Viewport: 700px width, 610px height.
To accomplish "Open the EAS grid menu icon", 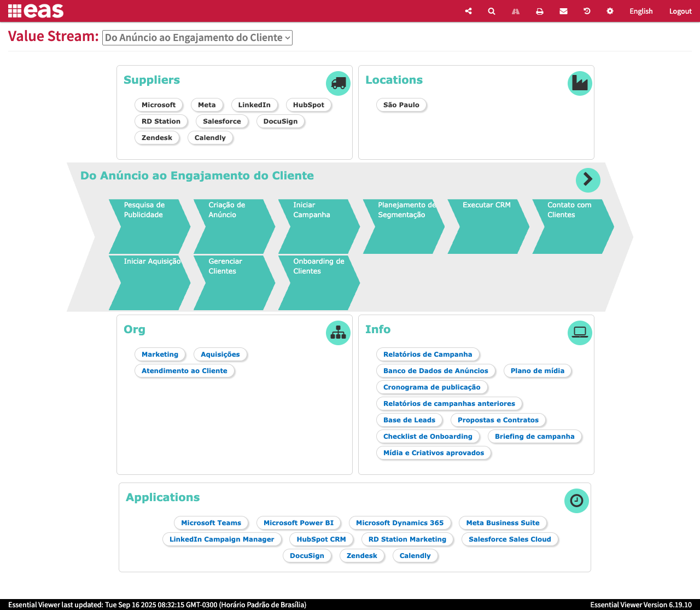I will coord(15,11).
